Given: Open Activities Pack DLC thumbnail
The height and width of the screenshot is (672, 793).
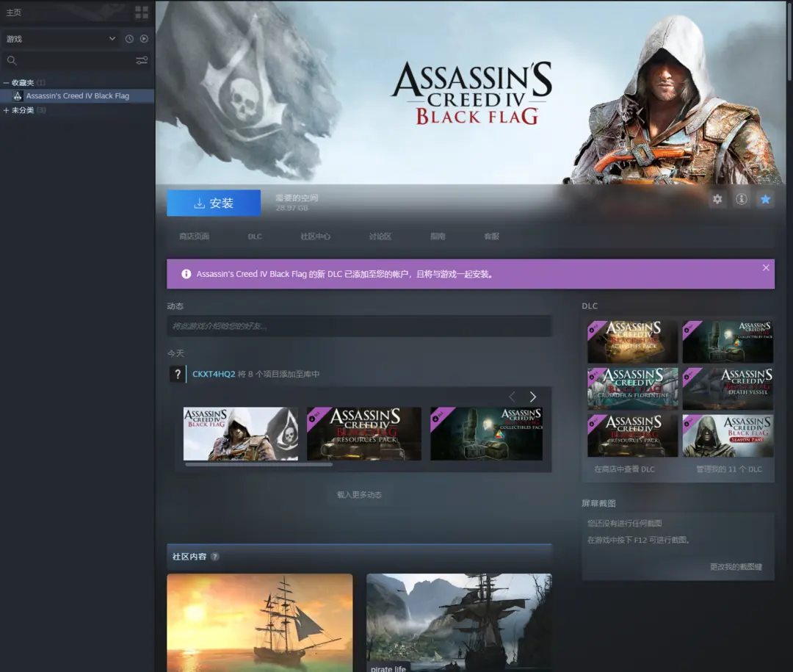Looking at the screenshot, I should pos(632,342).
